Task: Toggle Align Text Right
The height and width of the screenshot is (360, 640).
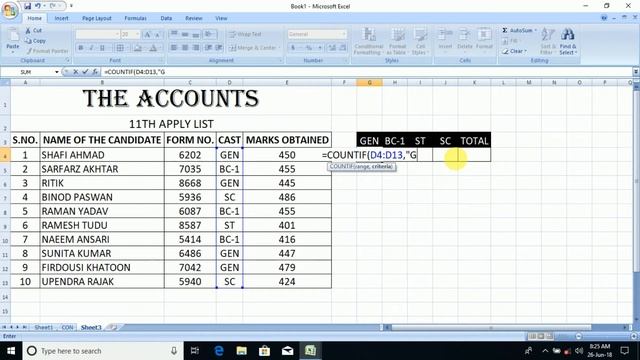Action: pos(196,48)
